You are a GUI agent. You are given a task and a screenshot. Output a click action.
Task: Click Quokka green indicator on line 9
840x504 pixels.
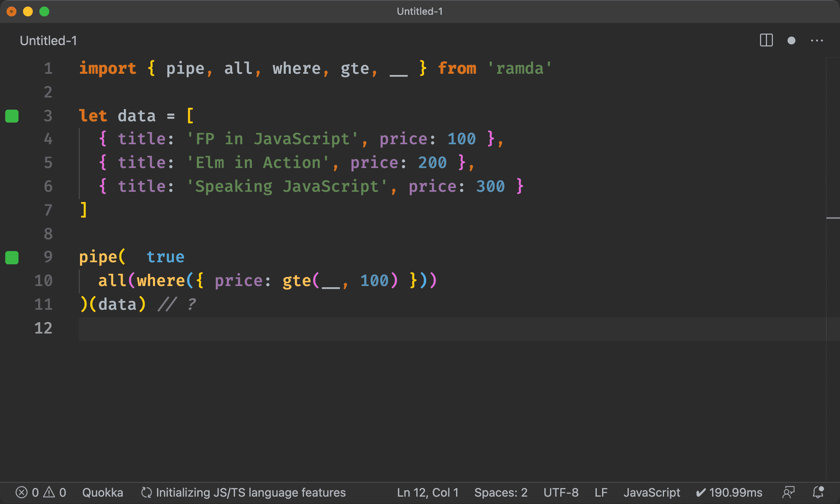12,258
